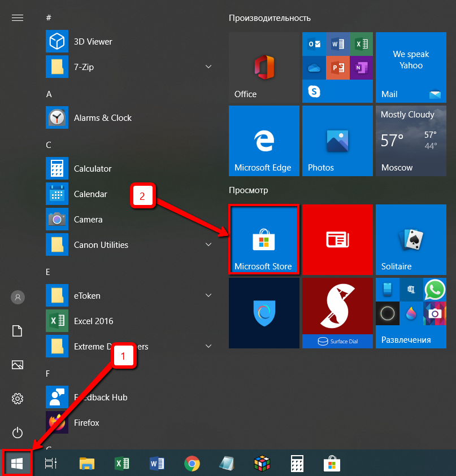Launch Excel 2016 from app list
This screenshot has width=456, height=476.
[129, 321]
